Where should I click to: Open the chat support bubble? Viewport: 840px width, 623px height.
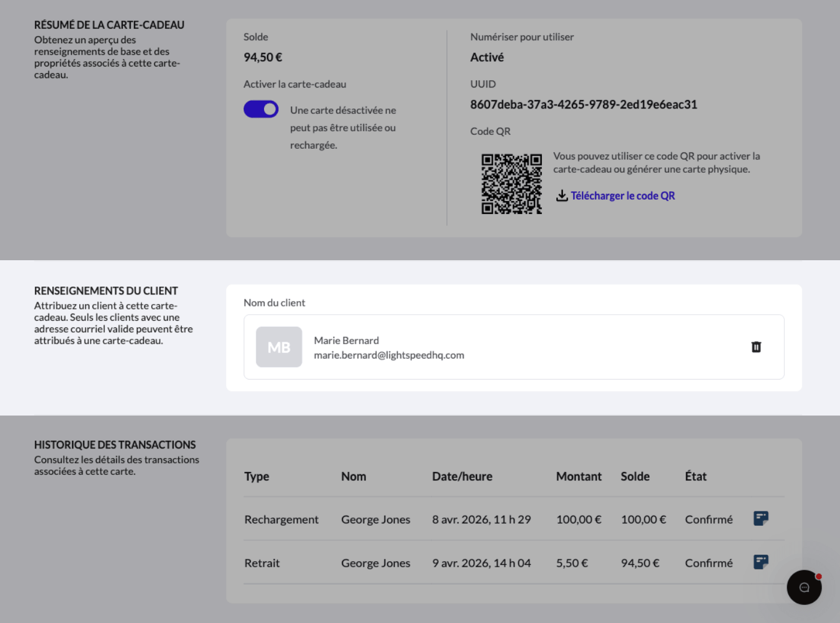(x=804, y=587)
